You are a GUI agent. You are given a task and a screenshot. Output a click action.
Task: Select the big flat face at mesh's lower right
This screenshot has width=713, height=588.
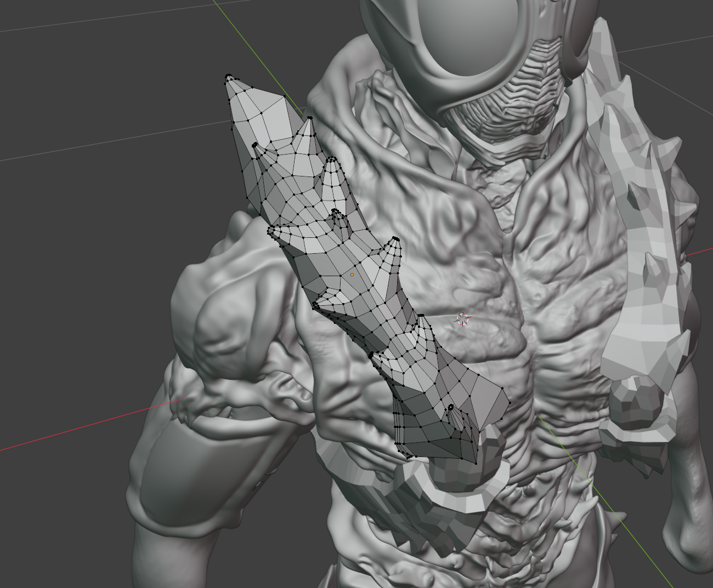pos(489,399)
